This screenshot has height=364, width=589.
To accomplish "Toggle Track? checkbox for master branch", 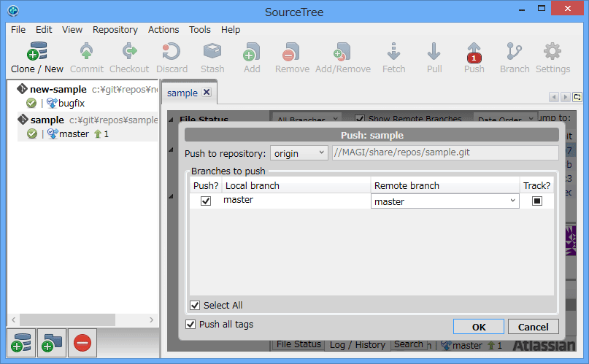I will pyautogui.click(x=536, y=201).
